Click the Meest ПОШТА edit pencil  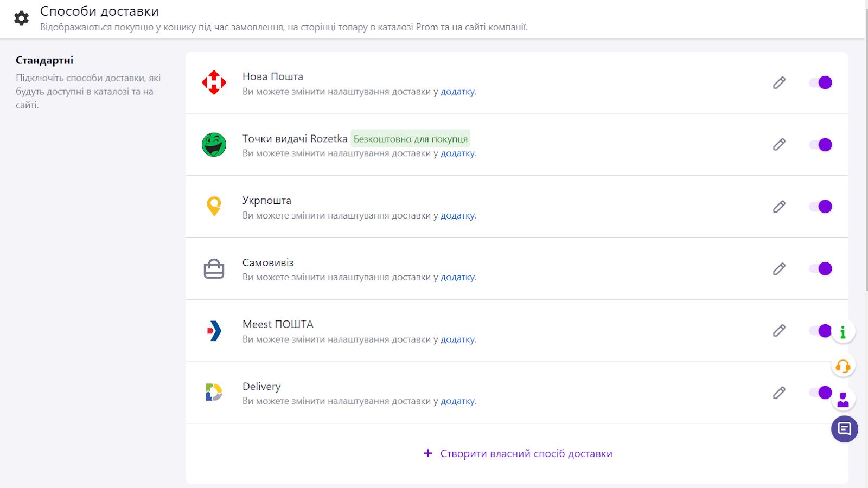tap(779, 331)
